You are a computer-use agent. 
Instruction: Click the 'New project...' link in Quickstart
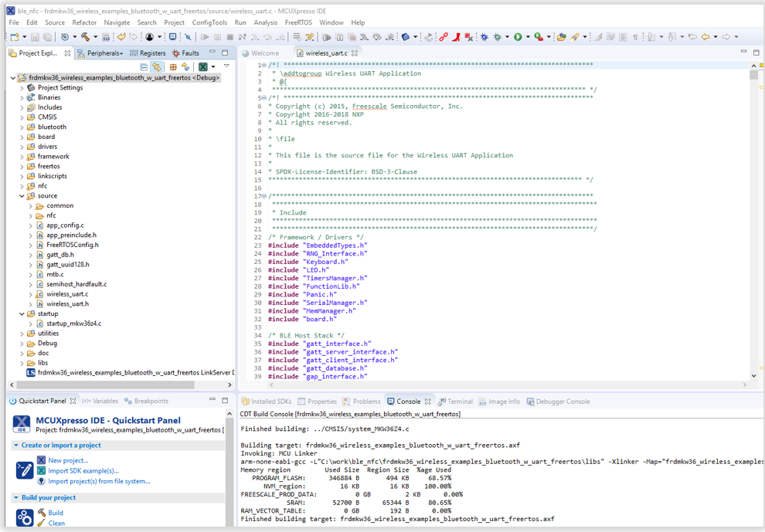click(x=68, y=460)
